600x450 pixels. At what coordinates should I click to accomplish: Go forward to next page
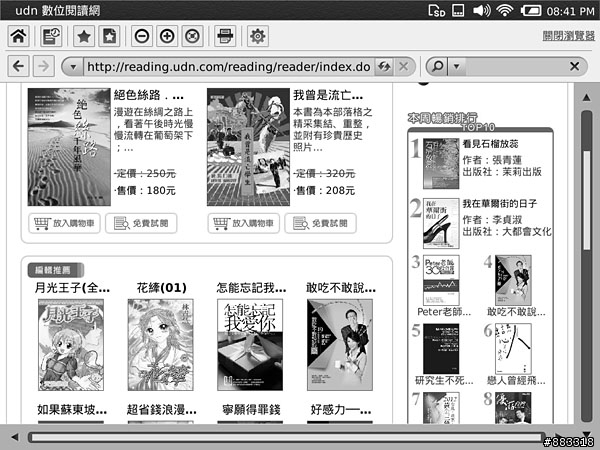point(44,66)
